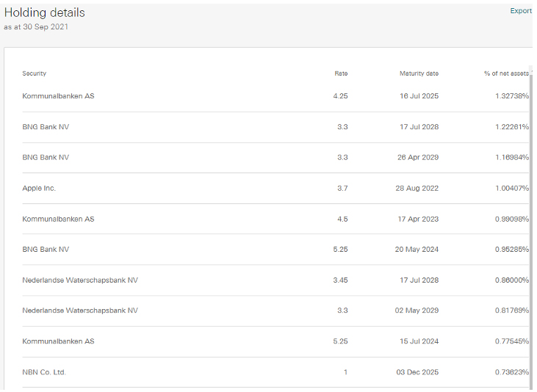Screen dimensions: 537x392
Task: Sort by the % of net assets header
Action: 506,73
